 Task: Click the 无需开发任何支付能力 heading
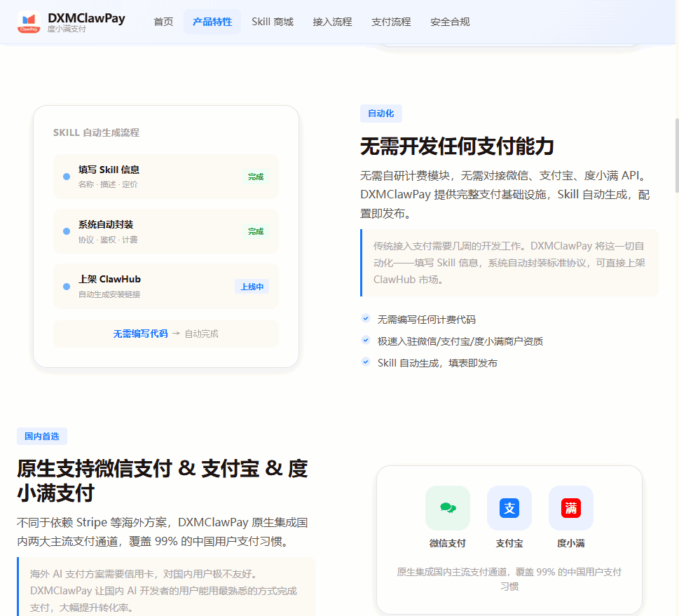(457, 146)
